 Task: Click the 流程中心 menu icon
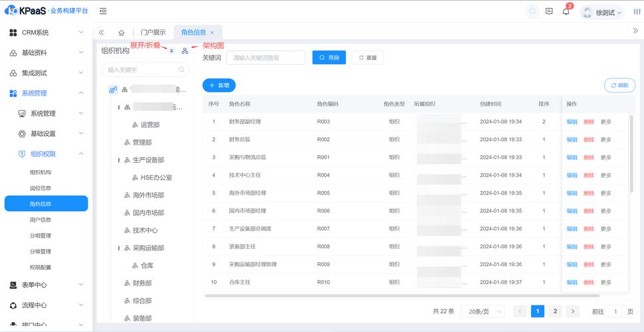pos(13,305)
